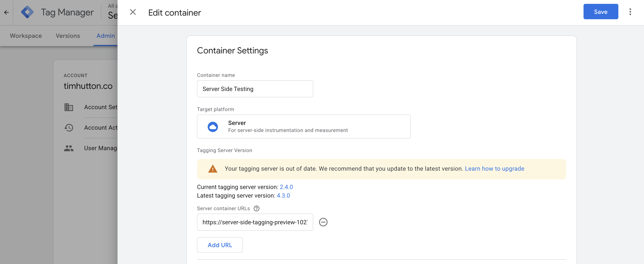Save the container settings

click(600, 12)
